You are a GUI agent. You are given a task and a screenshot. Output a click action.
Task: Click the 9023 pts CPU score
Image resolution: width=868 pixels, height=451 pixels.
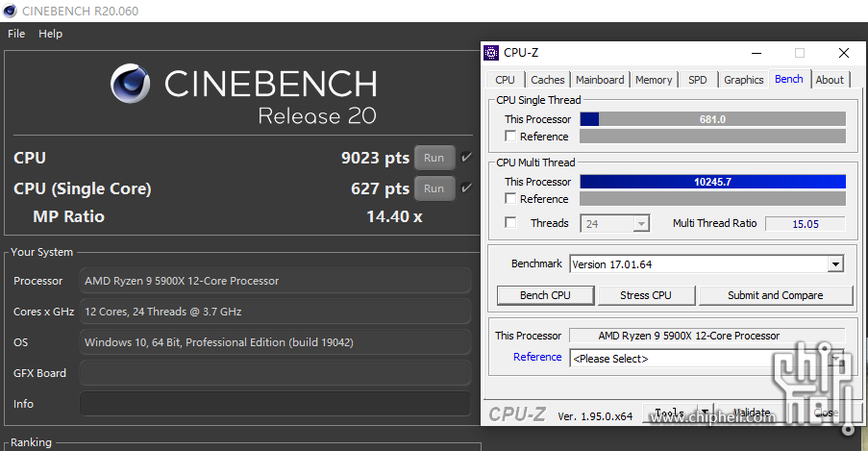[375, 158]
